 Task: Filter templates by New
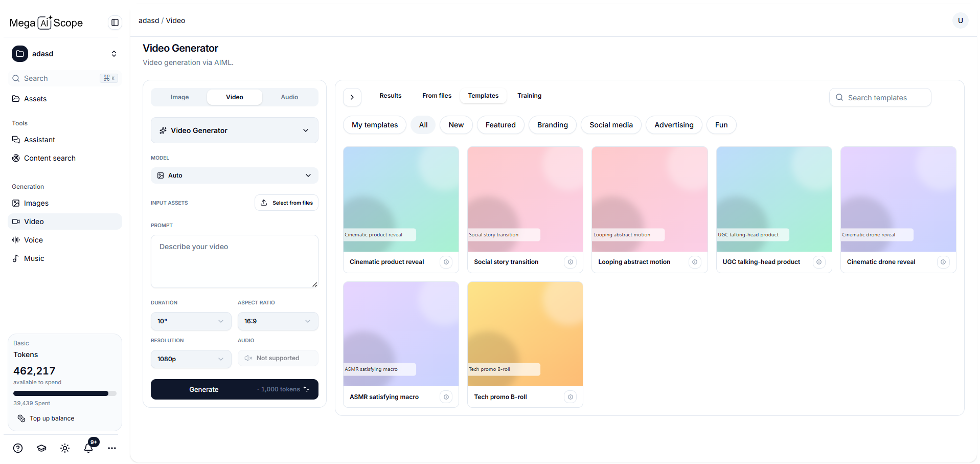tap(456, 125)
